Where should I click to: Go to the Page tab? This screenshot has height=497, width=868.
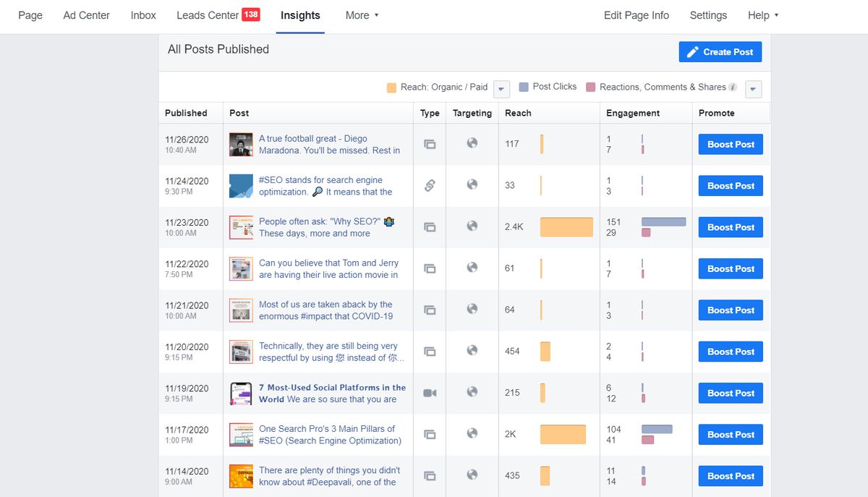(30, 15)
